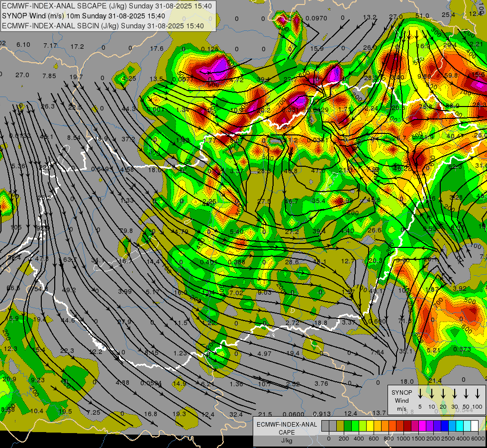
Task: Click the map value '13.7'
Action: (x=379, y=413)
